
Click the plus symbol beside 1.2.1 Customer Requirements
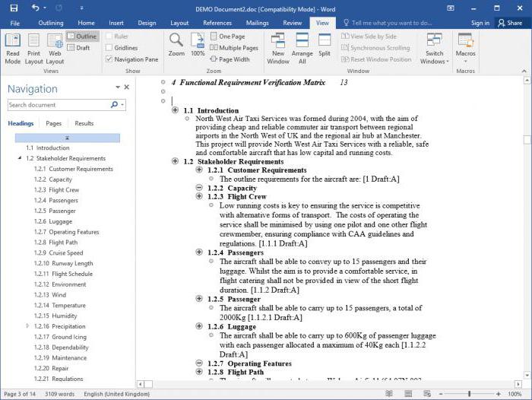coord(199,170)
